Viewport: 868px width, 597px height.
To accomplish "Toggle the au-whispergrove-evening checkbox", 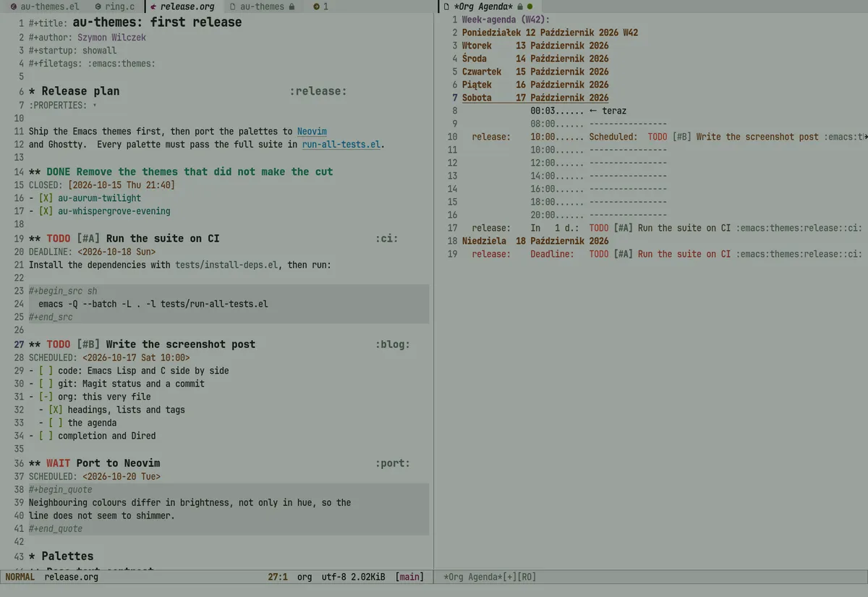I will click(46, 211).
